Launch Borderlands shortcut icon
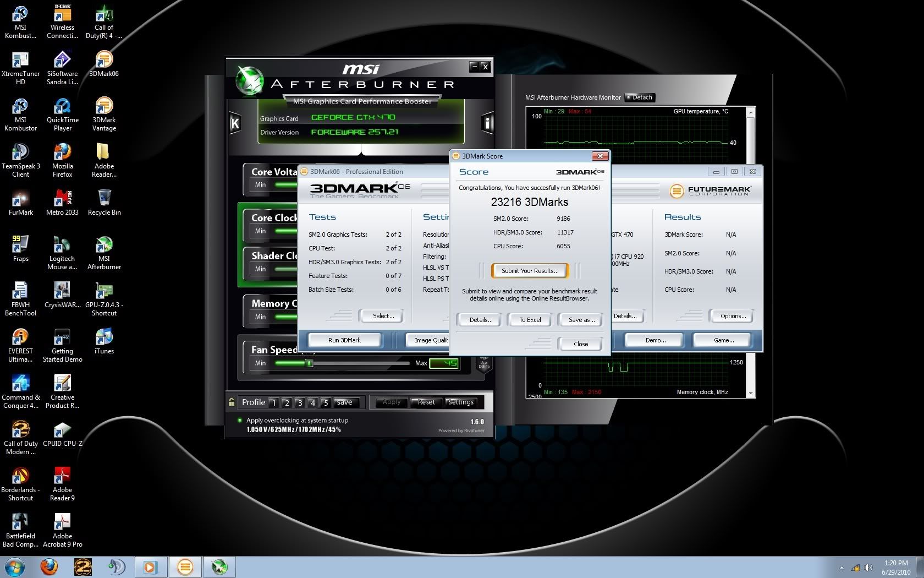The image size is (924, 578). (x=20, y=484)
